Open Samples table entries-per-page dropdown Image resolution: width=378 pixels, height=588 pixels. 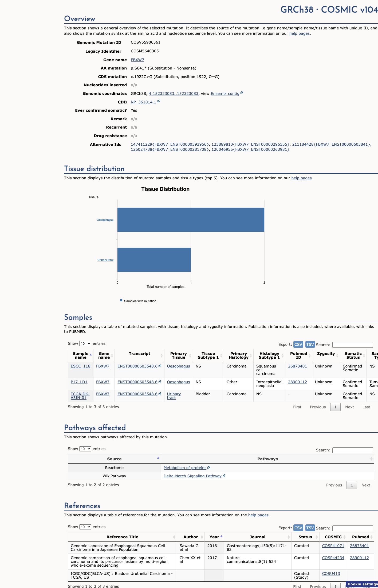coord(85,343)
